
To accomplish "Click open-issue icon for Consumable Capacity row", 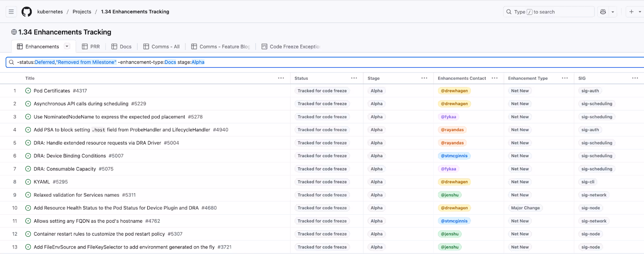I will [28, 169].
